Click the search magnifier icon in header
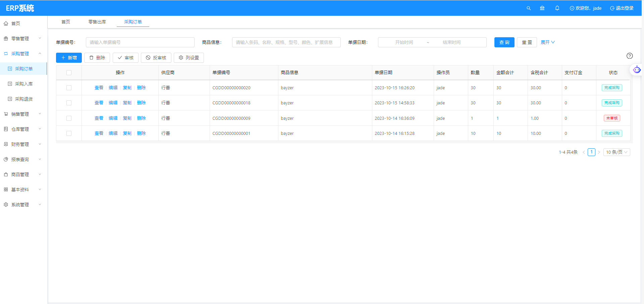 click(x=529, y=8)
